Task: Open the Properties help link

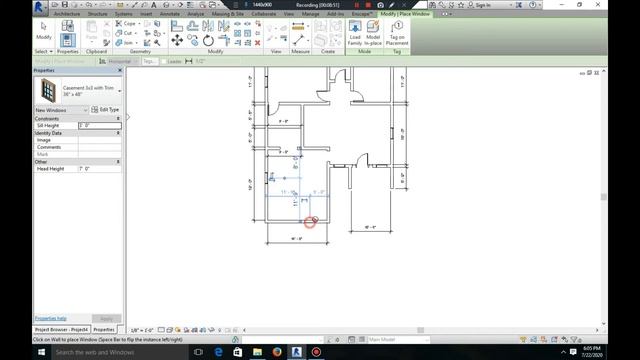Action: 51,318
